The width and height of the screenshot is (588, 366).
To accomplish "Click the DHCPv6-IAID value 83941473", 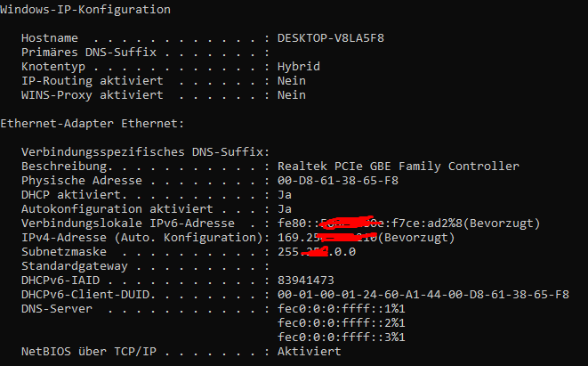I will click(x=306, y=281).
